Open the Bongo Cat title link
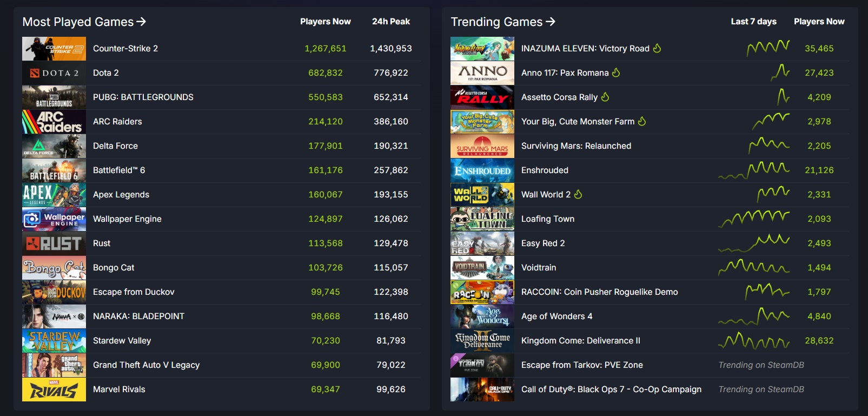This screenshot has height=416, width=868. click(x=114, y=268)
